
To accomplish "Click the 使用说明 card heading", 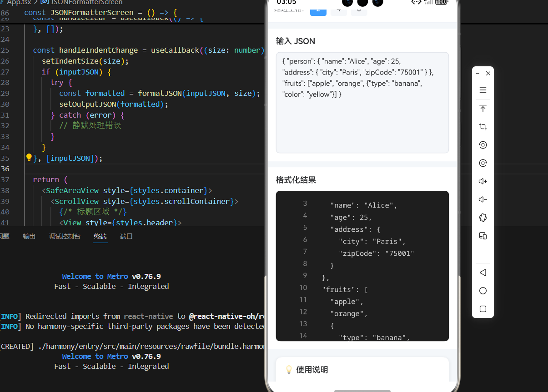I will tap(312, 370).
